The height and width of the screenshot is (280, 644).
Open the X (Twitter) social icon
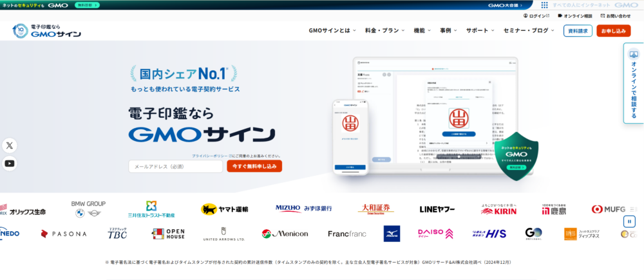10,145
